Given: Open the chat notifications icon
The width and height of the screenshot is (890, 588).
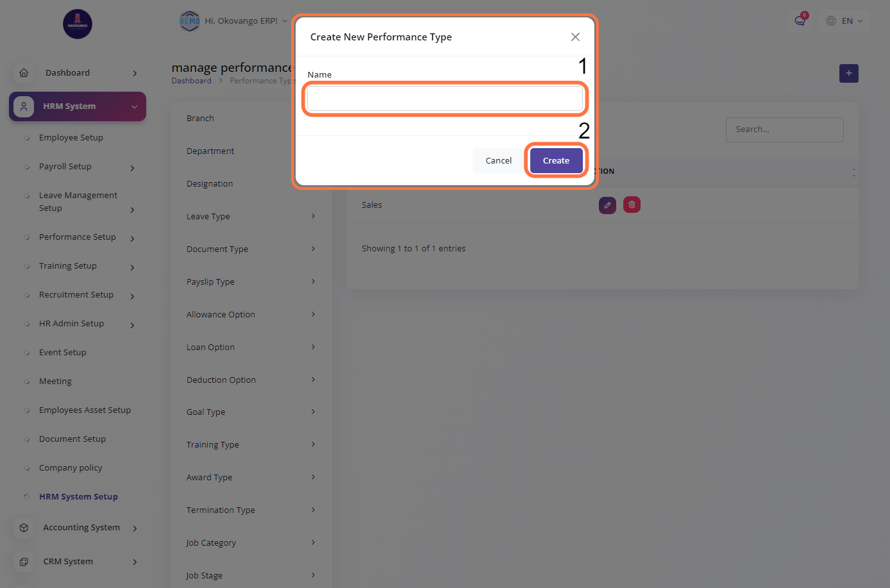Looking at the screenshot, I should point(800,21).
